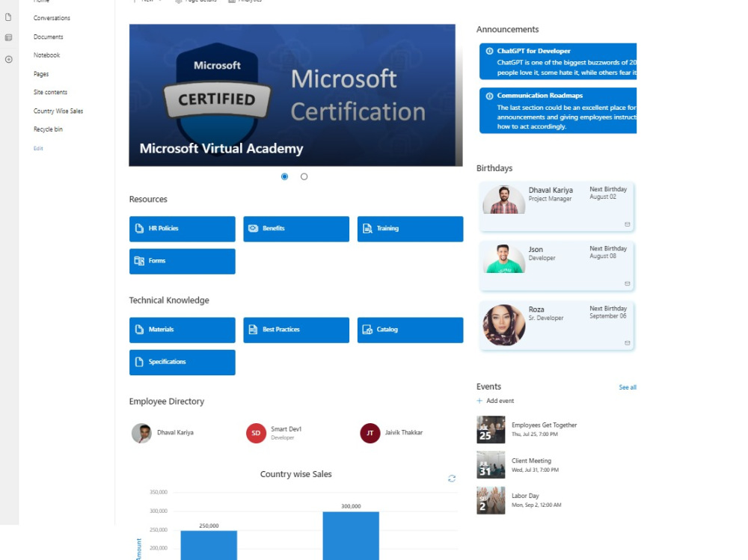Click the Microsoft Virtual Academy caption
This screenshot has height=560, width=748.
coord(221,149)
